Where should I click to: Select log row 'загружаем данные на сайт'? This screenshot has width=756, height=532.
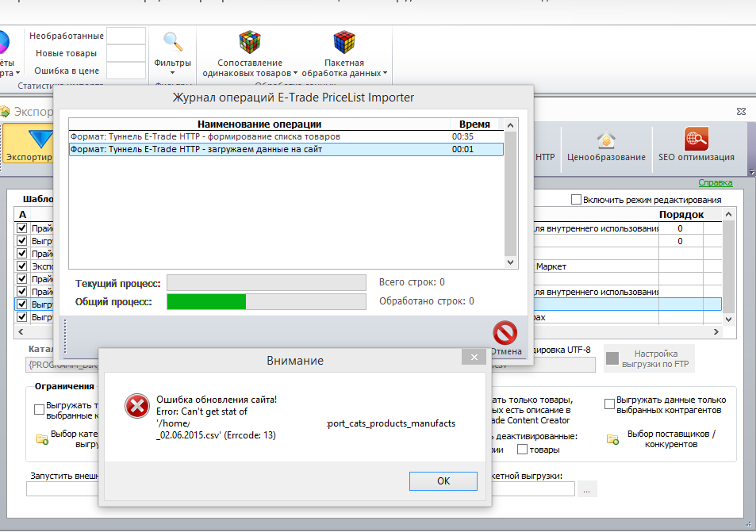[x=286, y=149]
